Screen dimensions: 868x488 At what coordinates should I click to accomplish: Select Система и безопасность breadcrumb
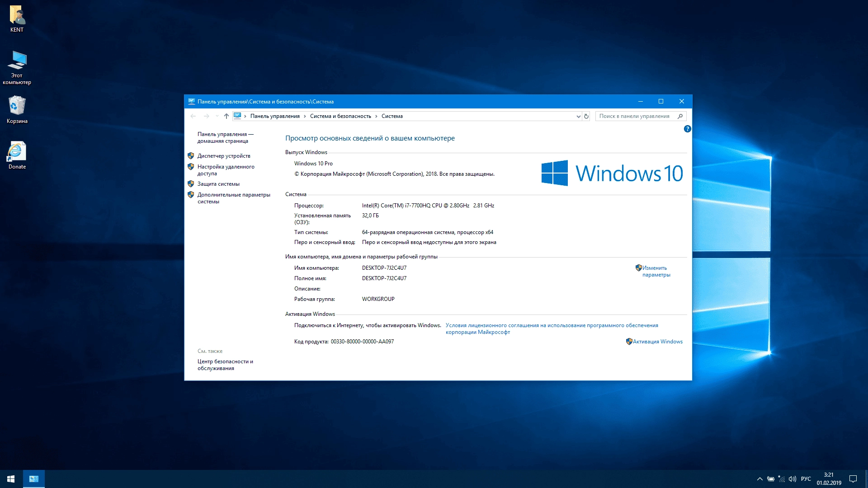click(x=340, y=116)
